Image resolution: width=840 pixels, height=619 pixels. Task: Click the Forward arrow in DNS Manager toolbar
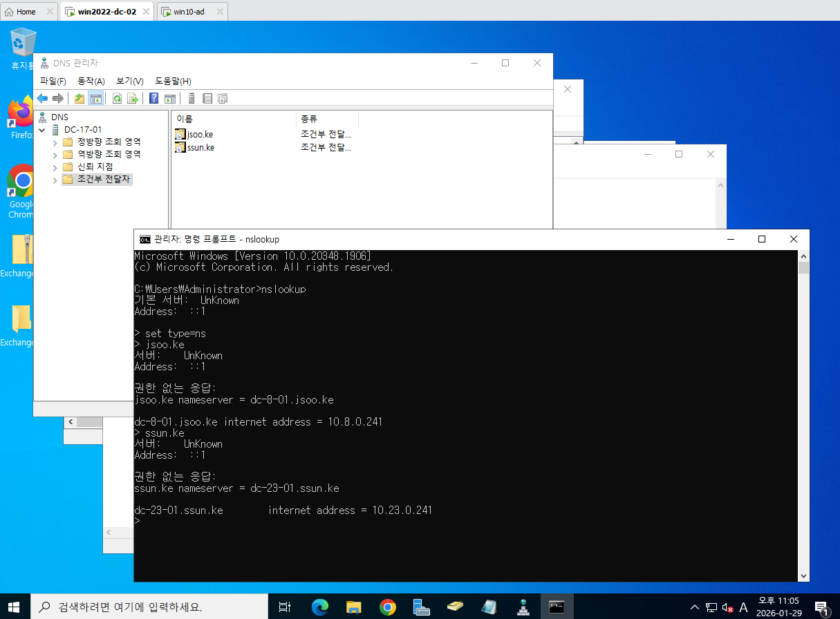tap(58, 99)
